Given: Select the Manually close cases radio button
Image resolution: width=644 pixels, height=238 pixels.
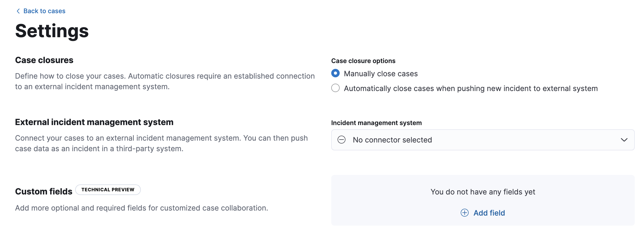Looking at the screenshot, I should tap(335, 73).
